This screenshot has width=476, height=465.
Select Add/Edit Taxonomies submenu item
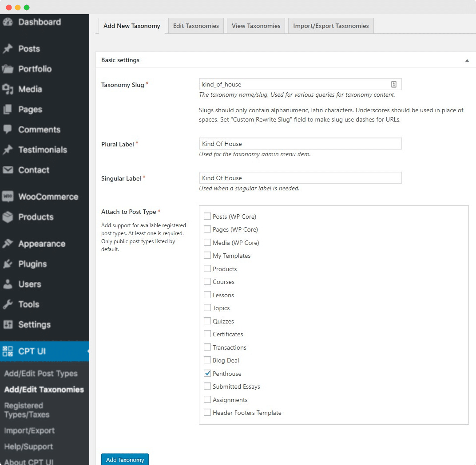coord(44,390)
